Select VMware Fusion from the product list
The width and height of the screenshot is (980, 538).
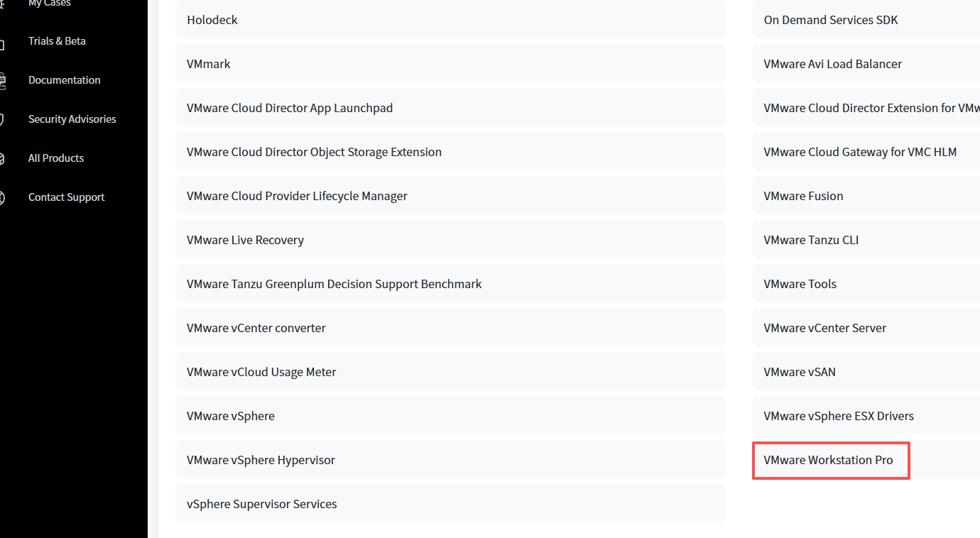[x=803, y=196]
